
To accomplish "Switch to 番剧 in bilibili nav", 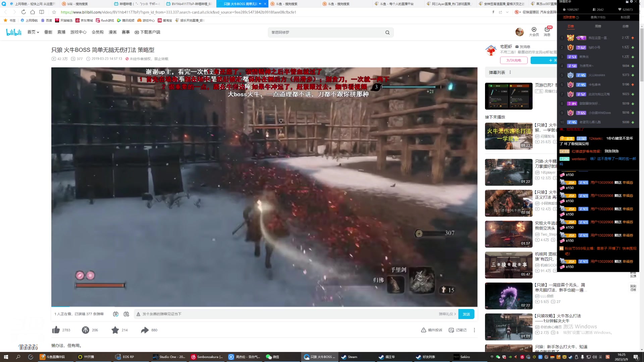I will pos(48,32).
